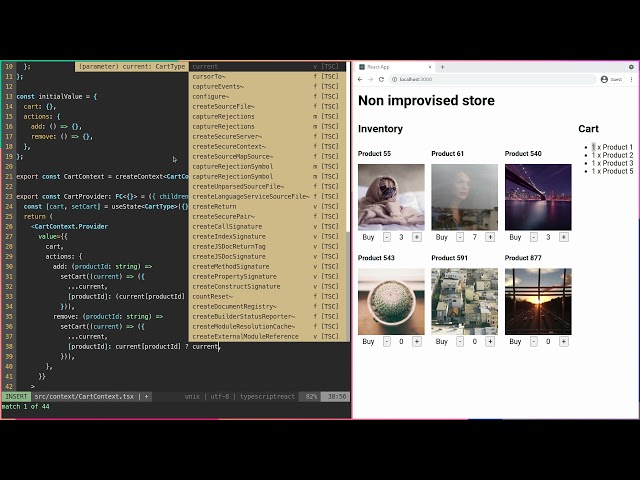Increase quantity of Product 55
The image size is (640, 480).
coord(417,237)
